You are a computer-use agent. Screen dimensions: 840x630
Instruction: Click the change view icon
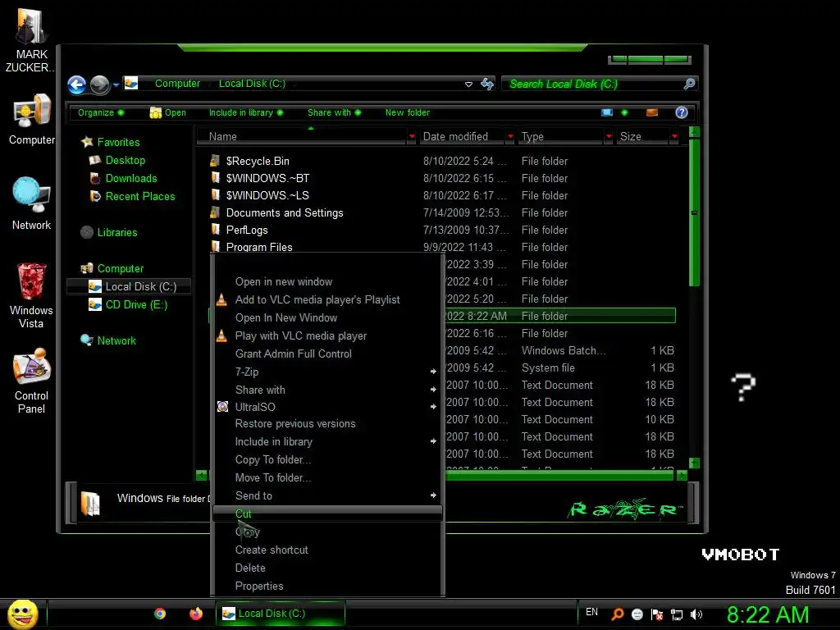pyautogui.click(x=607, y=112)
